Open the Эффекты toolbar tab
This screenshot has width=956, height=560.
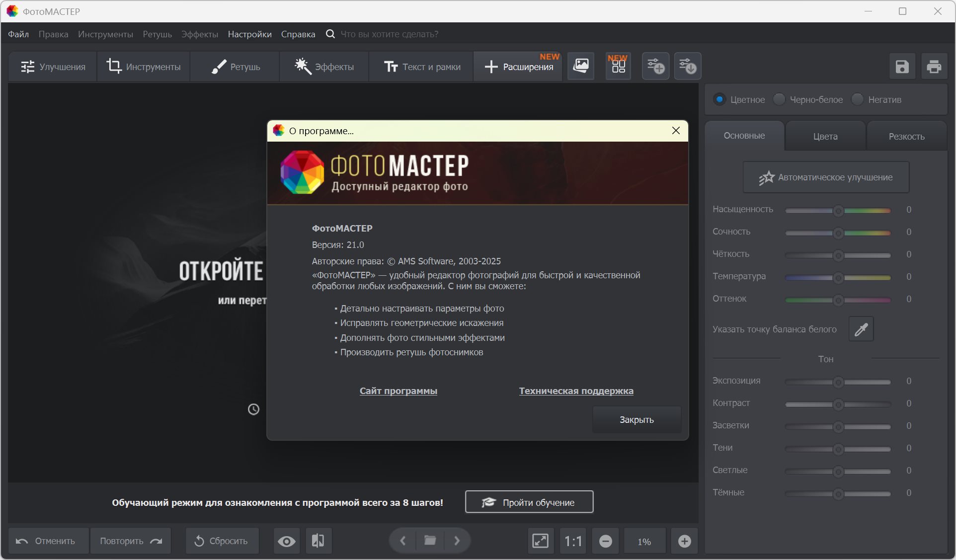324,67
